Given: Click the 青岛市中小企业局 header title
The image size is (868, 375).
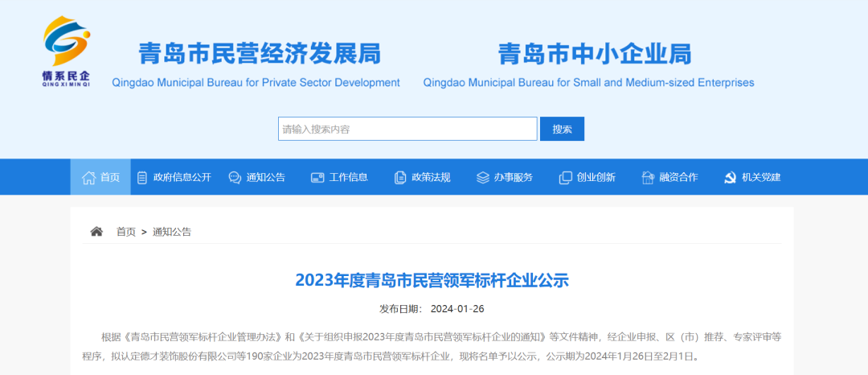Looking at the screenshot, I should click(x=594, y=54).
